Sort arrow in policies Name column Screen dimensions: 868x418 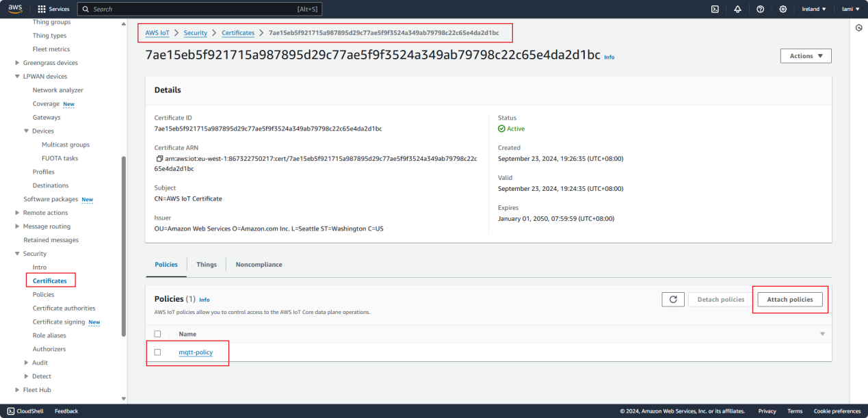click(822, 334)
